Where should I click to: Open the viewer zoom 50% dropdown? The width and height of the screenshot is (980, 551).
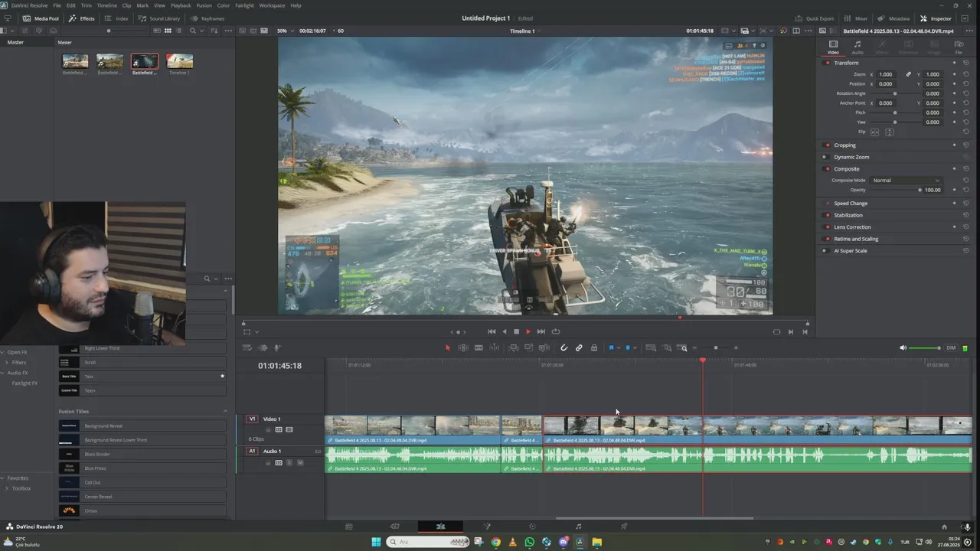click(x=284, y=31)
